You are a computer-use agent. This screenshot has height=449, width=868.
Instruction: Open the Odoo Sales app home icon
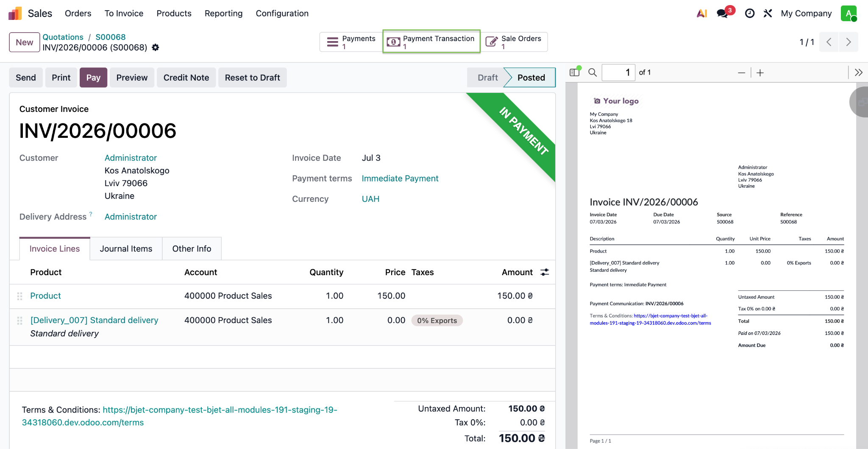pyautogui.click(x=15, y=14)
